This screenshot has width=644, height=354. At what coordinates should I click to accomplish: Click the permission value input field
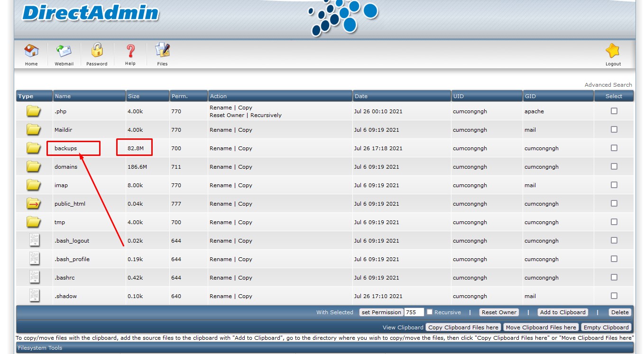point(414,312)
